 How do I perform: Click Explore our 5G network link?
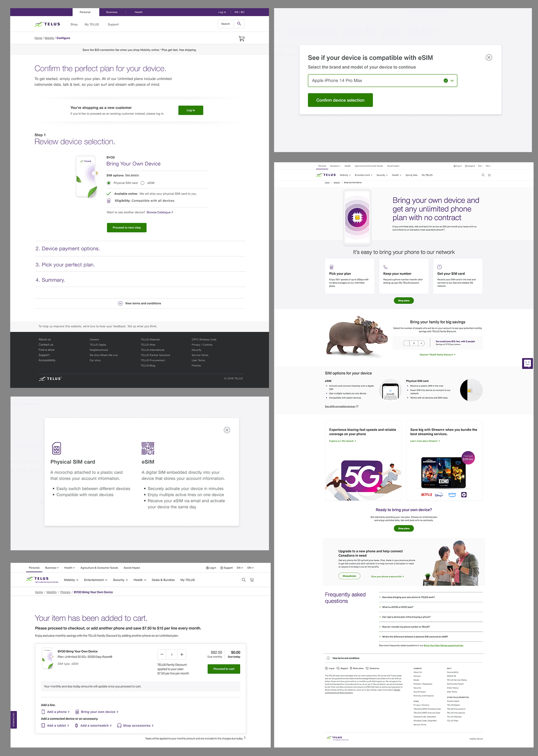pyautogui.click(x=342, y=441)
